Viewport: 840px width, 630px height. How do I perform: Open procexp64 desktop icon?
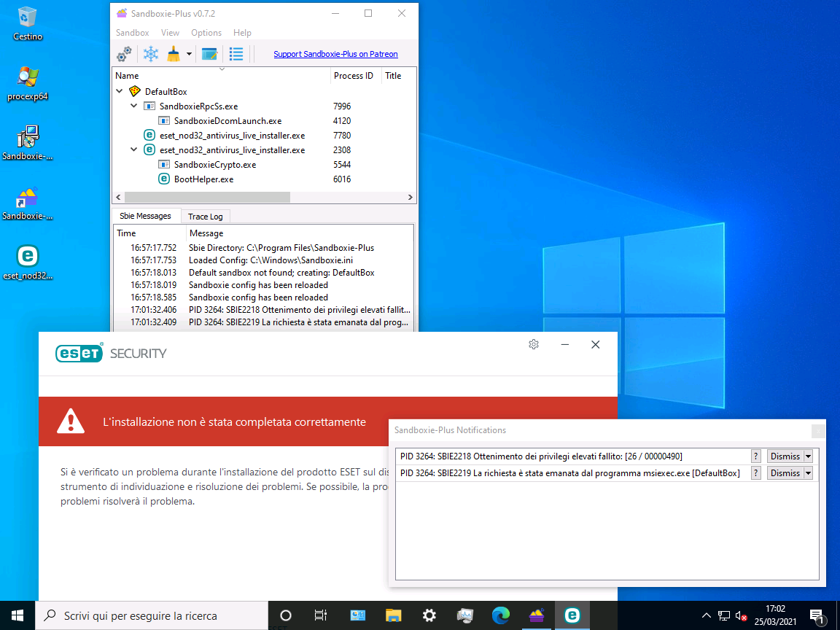27,84
